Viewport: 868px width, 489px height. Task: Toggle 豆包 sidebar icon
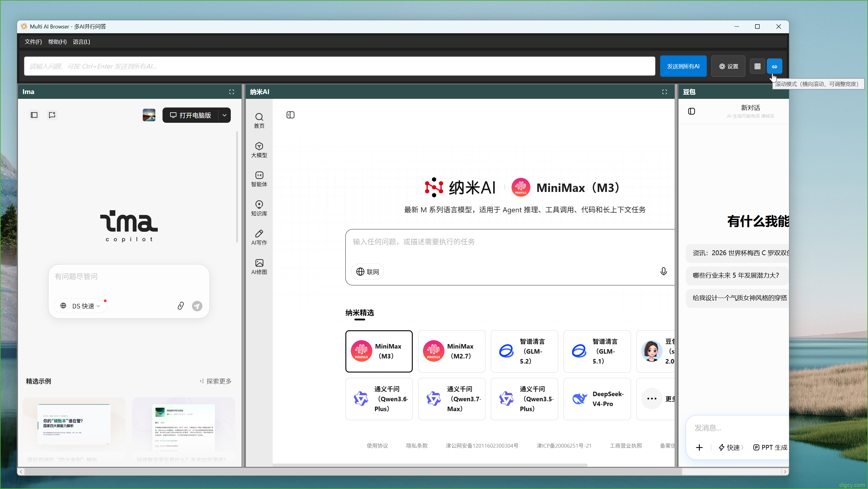click(691, 111)
